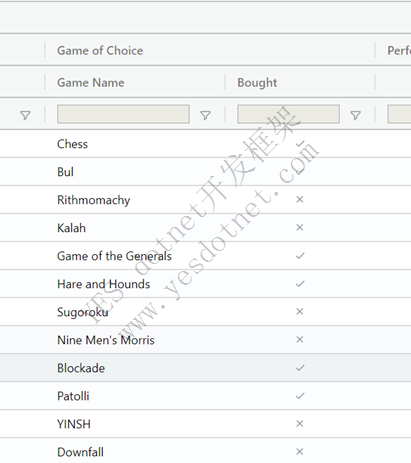This screenshot has width=411, height=463.
Task: Toggle Bought cross for Nine Men's Morris
Action: point(300,339)
